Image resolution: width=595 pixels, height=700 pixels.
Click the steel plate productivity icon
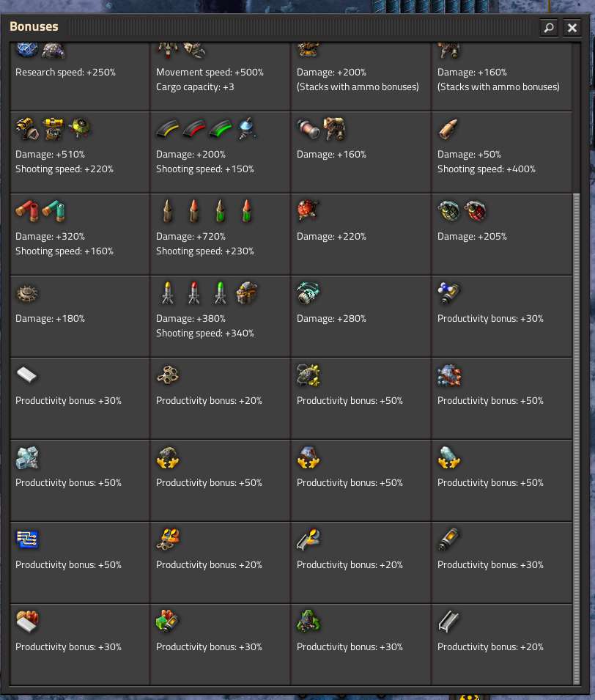(26, 375)
